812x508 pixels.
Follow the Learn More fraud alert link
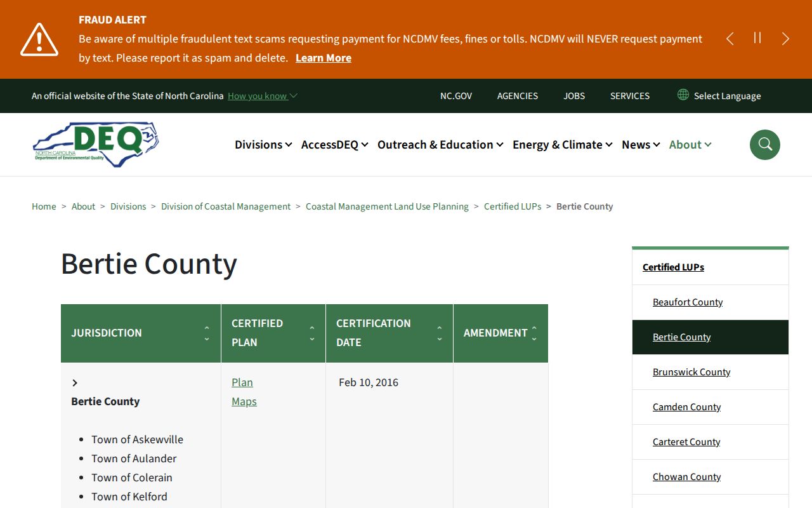tap(324, 58)
